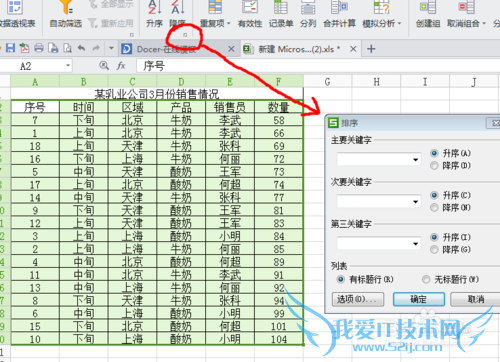This screenshot has height=362, width=500.
Task: Click the page magnifier preview icon
Action: pyautogui.click(x=68, y=48)
